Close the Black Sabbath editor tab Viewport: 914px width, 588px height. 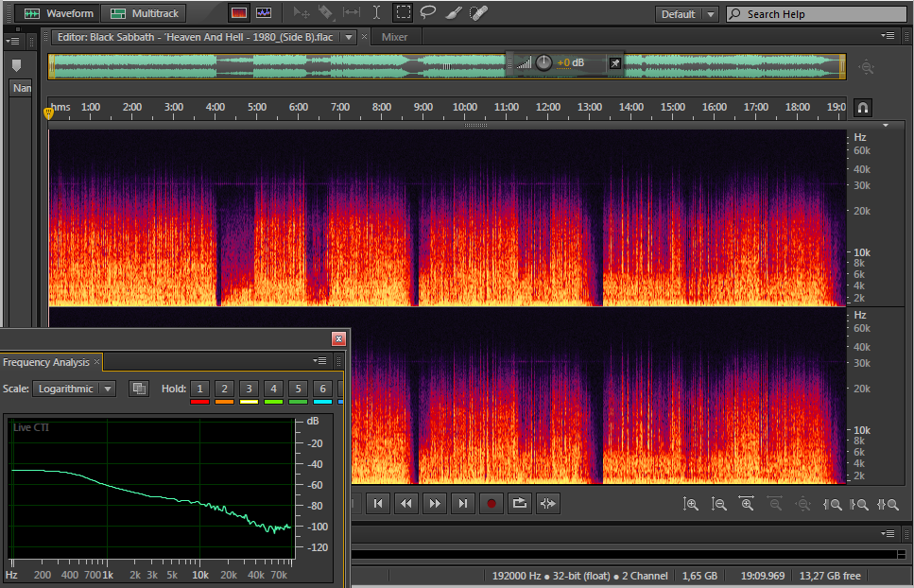click(364, 37)
